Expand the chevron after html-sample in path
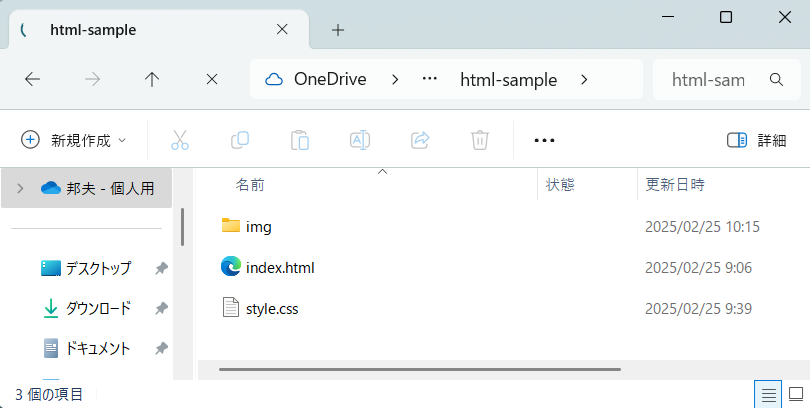Image resolution: width=810 pixels, height=408 pixels. (x=584, y=80)
